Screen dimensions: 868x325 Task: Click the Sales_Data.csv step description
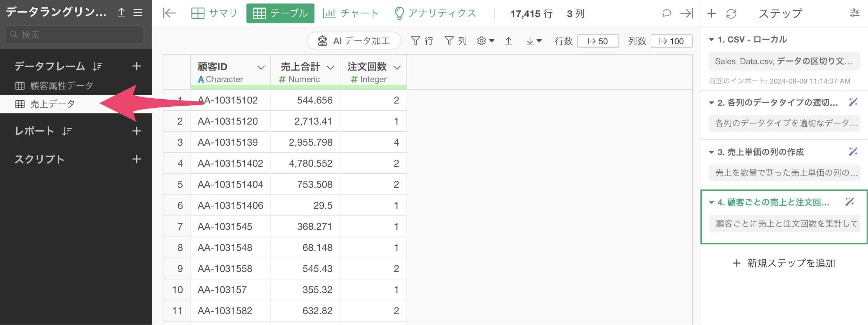click(x=784, y=61)
